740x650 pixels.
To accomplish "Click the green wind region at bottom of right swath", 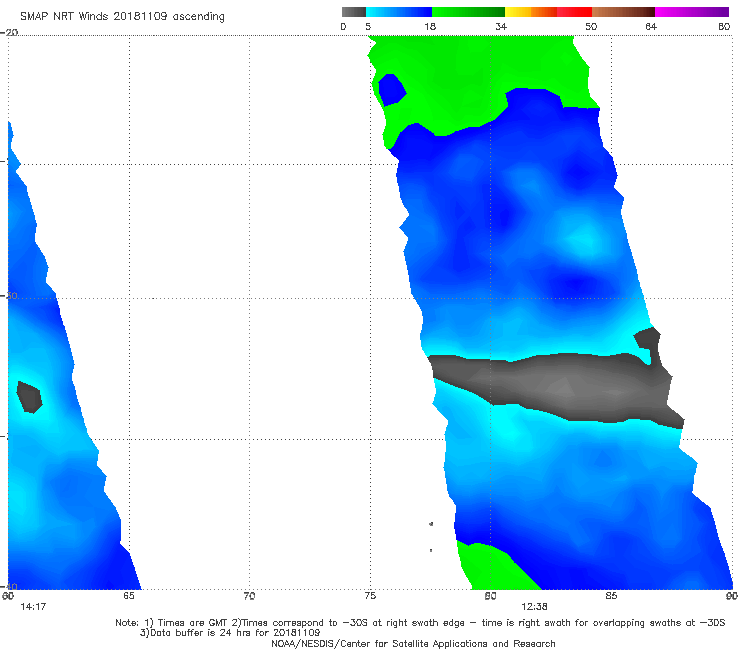I will coord(498,566).
